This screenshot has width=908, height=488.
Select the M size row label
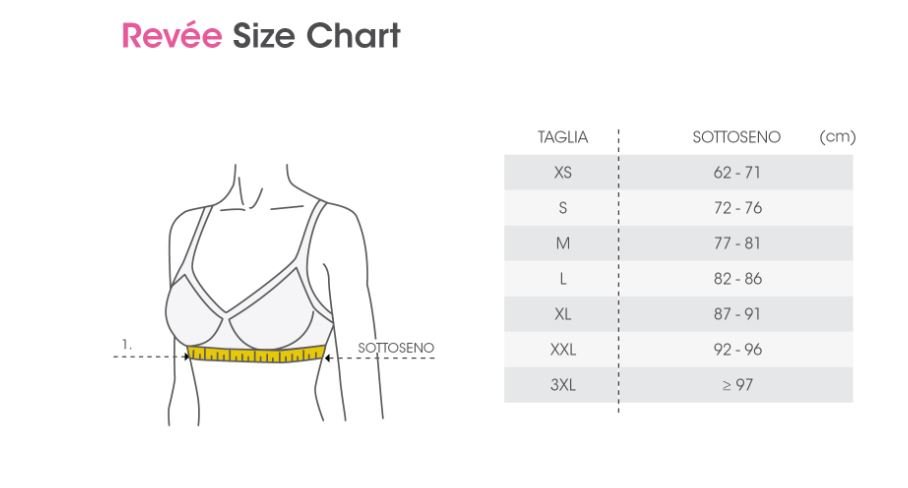(x=562, y=243)
